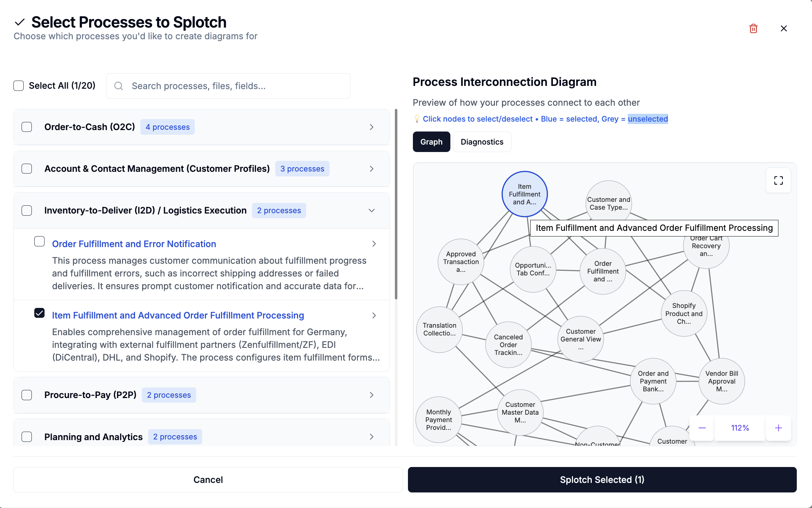Switch to the Graph tab

(x=431, y=142)
